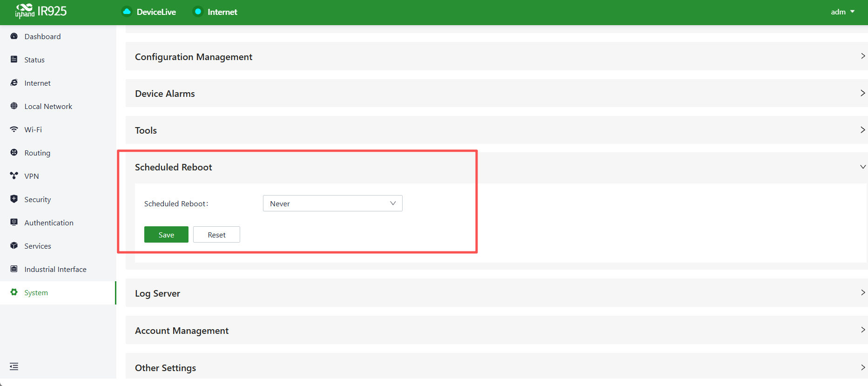The height and width of the screenshot is (386, 868).
Task: Expand the Log Server section chevron
Action: 863,293
